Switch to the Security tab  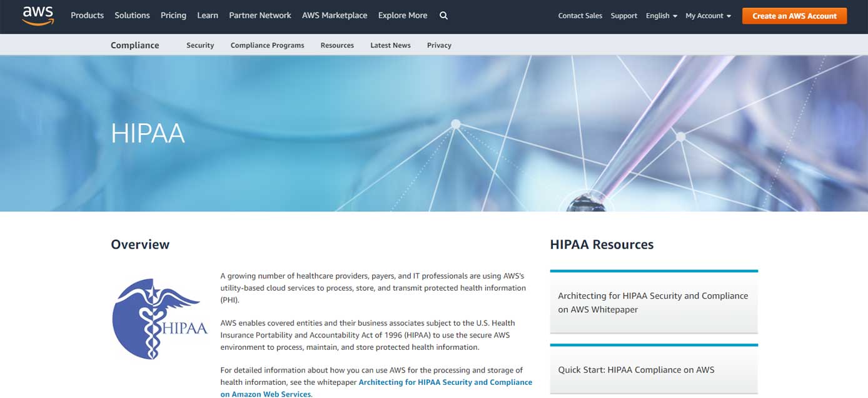(x=200, y=45)
